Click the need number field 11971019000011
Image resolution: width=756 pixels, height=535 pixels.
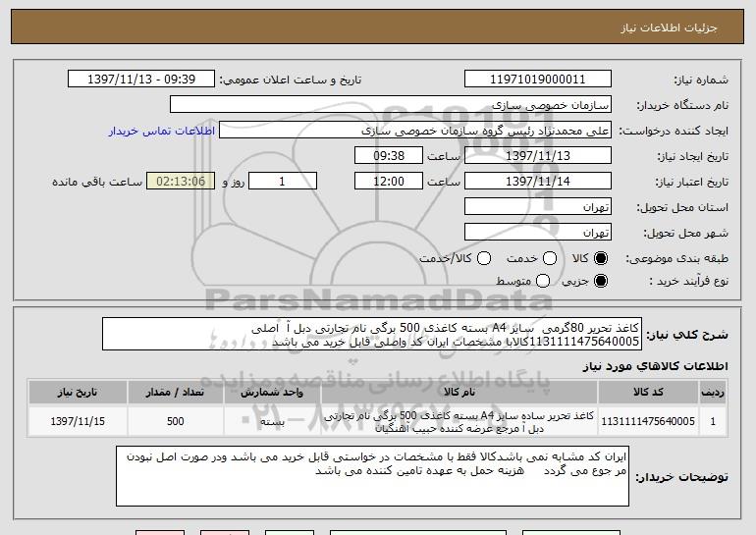(538, 80)
